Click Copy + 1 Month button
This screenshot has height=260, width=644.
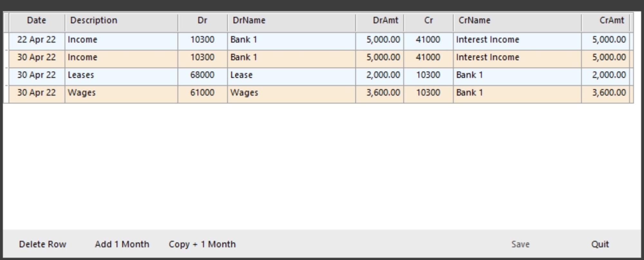click(202, 244)
